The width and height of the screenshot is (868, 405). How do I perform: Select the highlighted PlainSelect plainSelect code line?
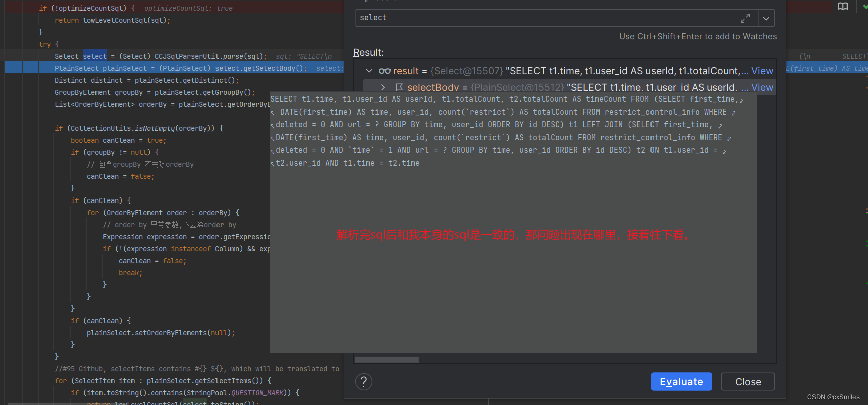180,68
